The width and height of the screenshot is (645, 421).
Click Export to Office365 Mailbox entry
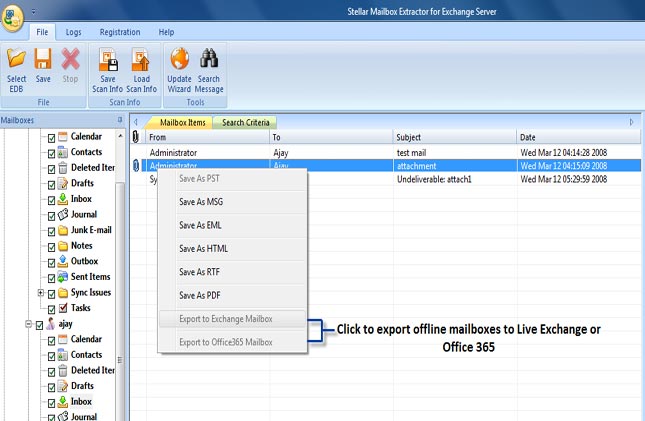(232, 342)
